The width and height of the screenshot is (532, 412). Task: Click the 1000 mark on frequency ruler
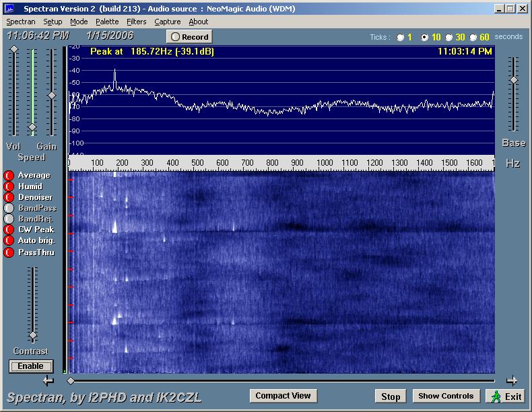(x=325, y=163)
